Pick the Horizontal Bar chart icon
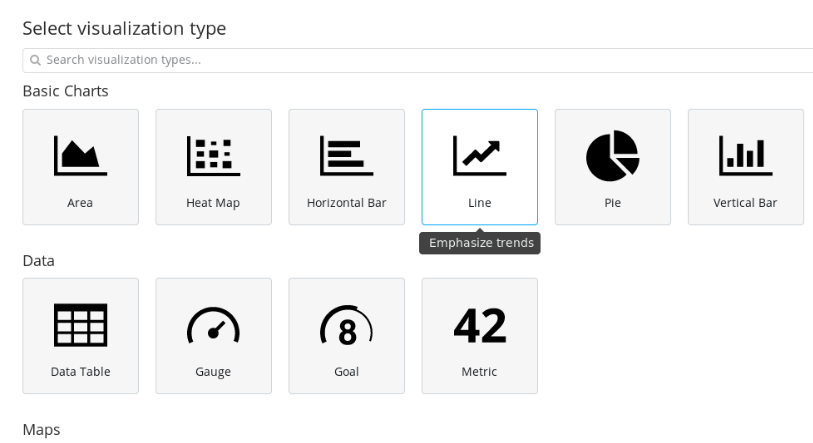Image resolution: width=813 pixels, height=443 pixels. (346, 155)
